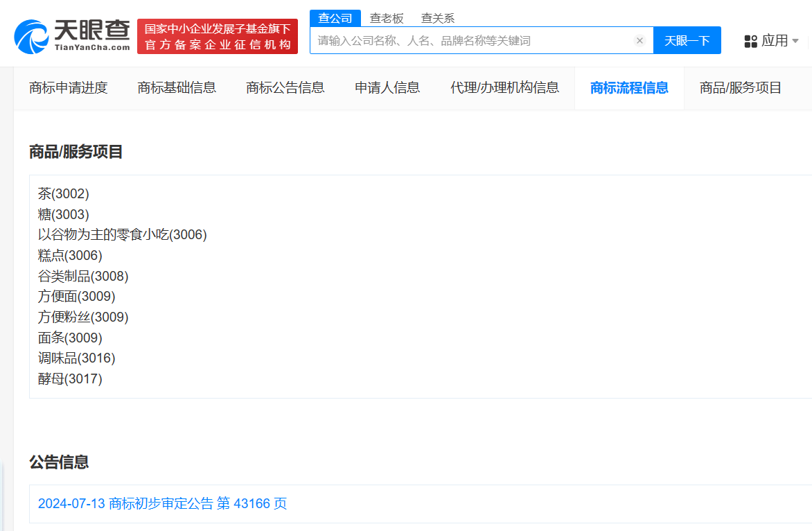Screen dimensions: 812x531
Task: View the 申请人信息 section
Action: pos(387,88)
